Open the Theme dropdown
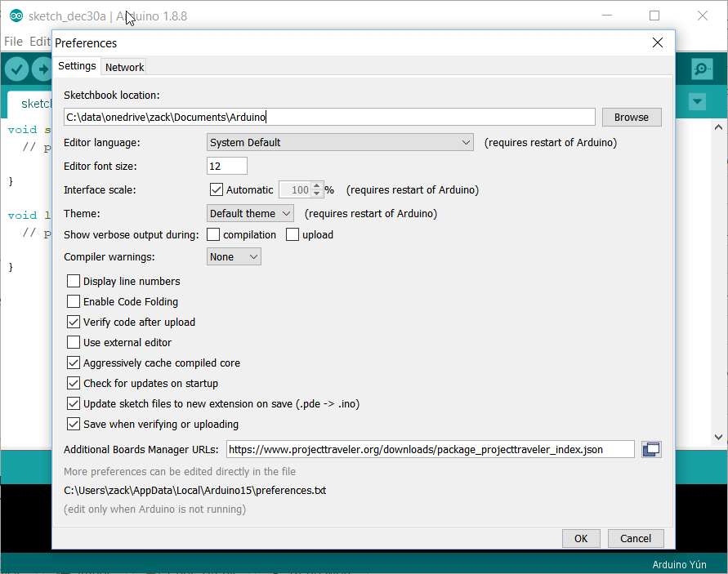 click(x=250, y=213)
